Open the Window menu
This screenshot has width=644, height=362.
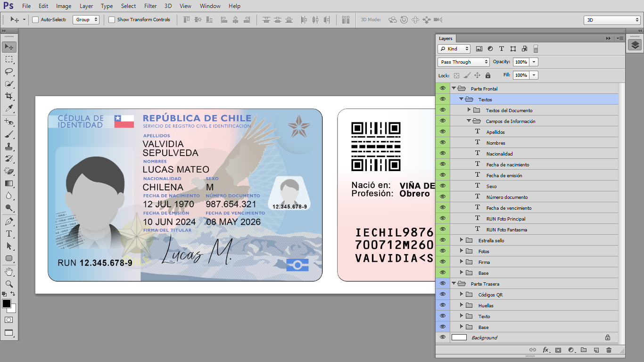point(210,6)
